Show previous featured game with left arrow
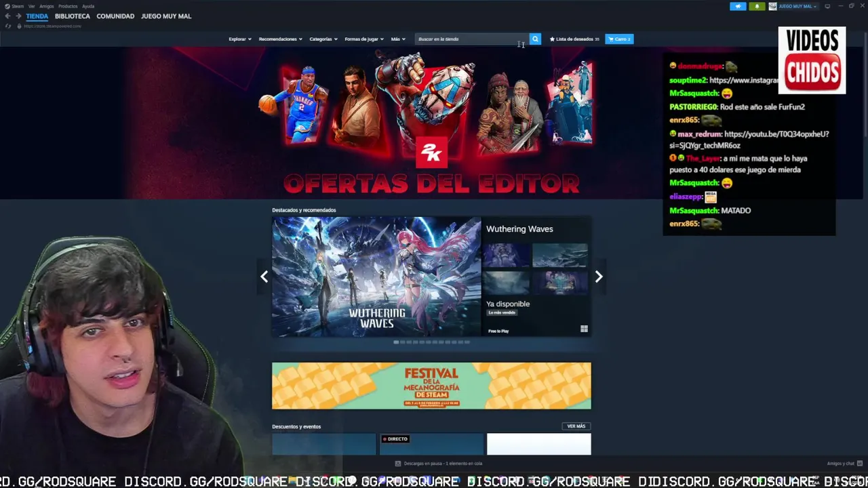This screenshot has height=488, width=868. pyautogui.click(x=264, y=277)
